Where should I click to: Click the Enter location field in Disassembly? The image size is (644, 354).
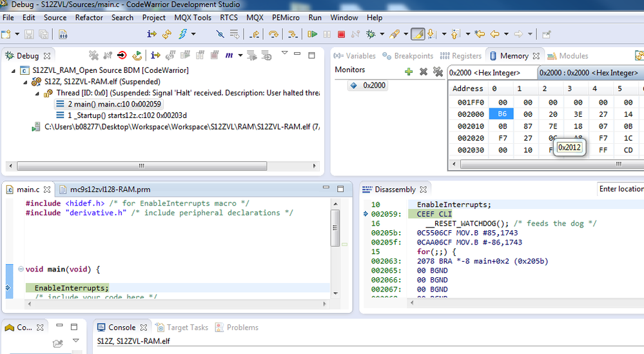620,189
